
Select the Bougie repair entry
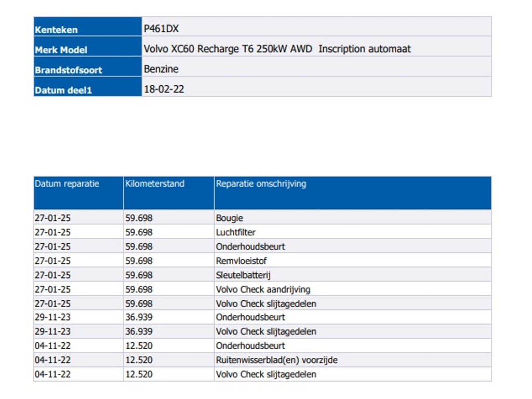point(229,218)
